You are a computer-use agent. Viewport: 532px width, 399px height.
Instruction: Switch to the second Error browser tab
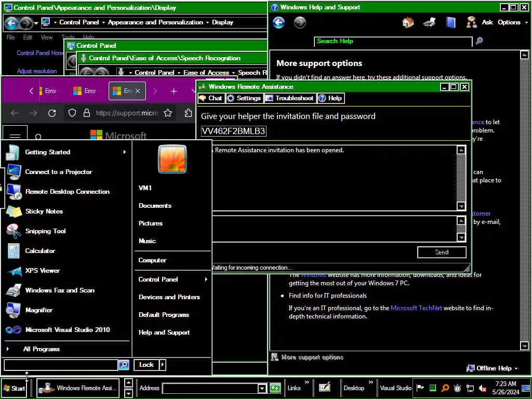[x=86, y=91]
